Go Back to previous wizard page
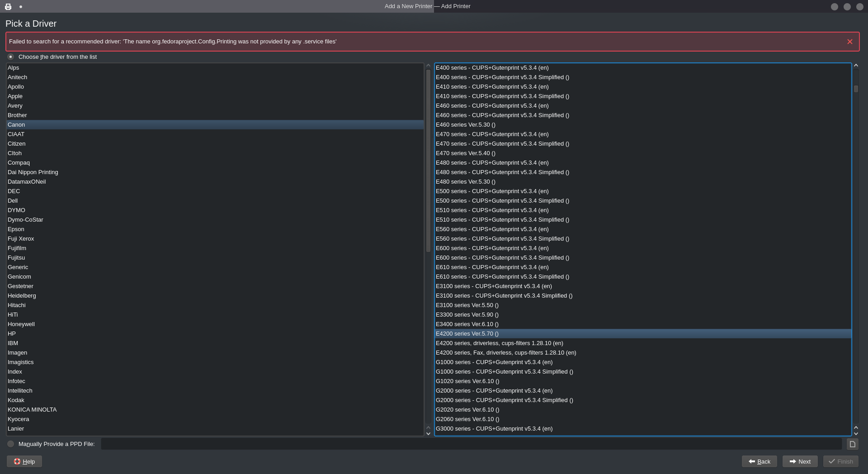The image size is (868, 474). [x=759, y=461]
